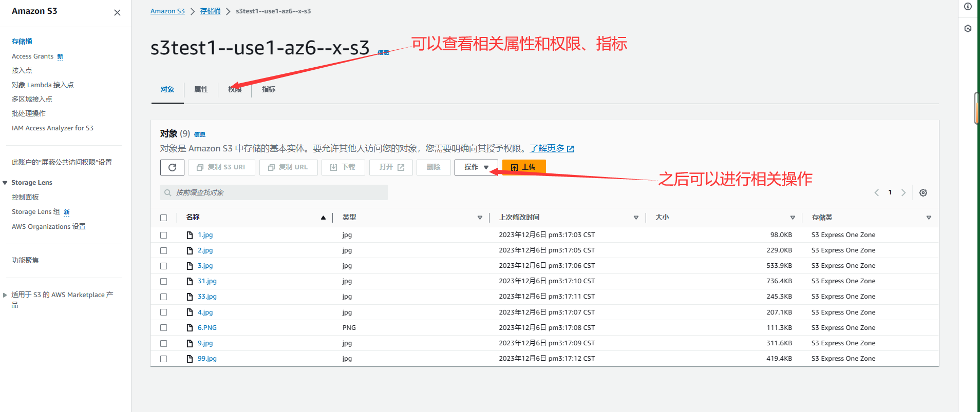Click the 信息 link beside 对象 (9)
The image size is (980, 412).
point(200,135)
